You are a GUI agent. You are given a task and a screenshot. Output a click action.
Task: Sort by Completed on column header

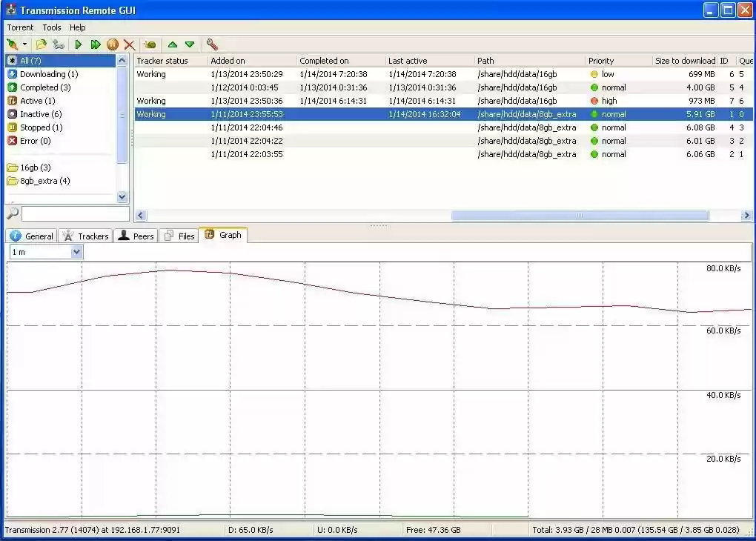pos(341,61)
